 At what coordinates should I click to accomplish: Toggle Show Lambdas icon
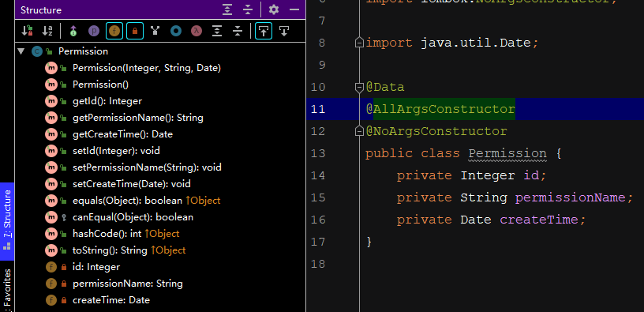click(197, 31)
